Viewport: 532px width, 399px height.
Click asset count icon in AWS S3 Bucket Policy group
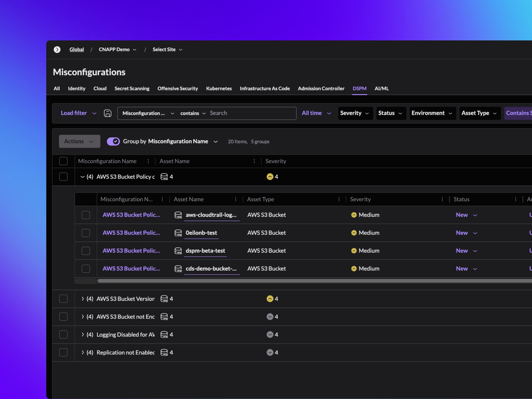tap(164, 177)
